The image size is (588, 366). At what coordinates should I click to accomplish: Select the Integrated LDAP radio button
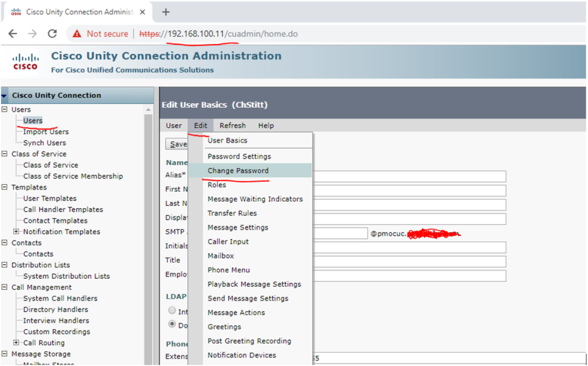click(172, 310)
